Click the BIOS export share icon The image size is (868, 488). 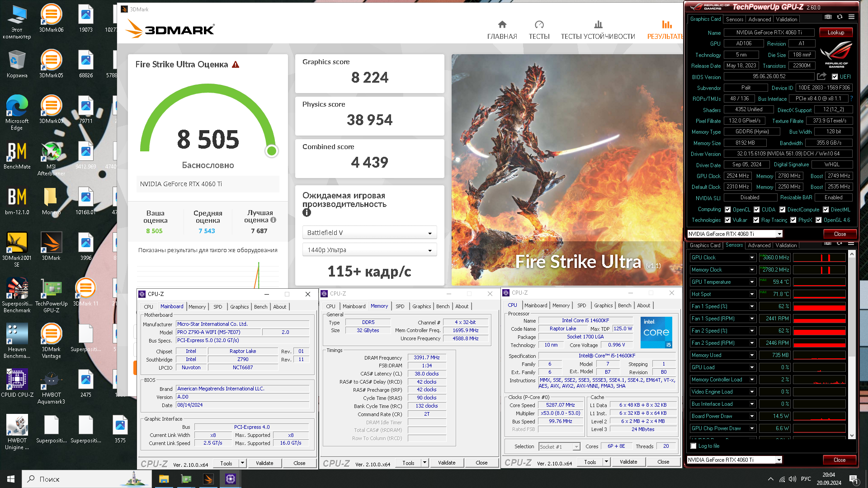point(821,76)
